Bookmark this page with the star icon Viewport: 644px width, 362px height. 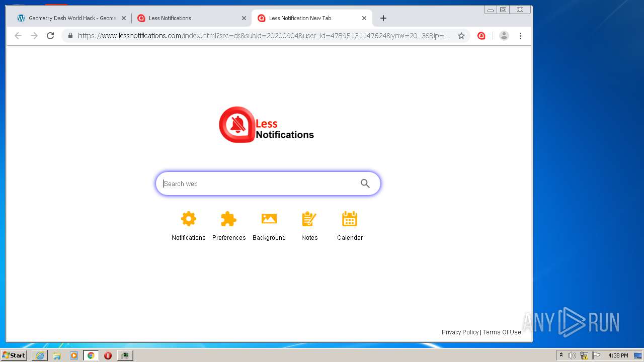(x=461, y=36)
